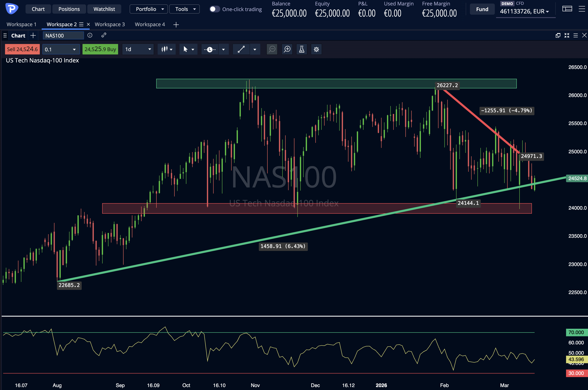Screen dimensions: 588x390
Task: Open the Portfolio menu
Action: (149, 9)
